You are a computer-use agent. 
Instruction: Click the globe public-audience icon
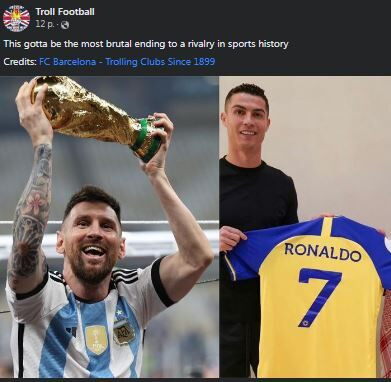[65, 25]
